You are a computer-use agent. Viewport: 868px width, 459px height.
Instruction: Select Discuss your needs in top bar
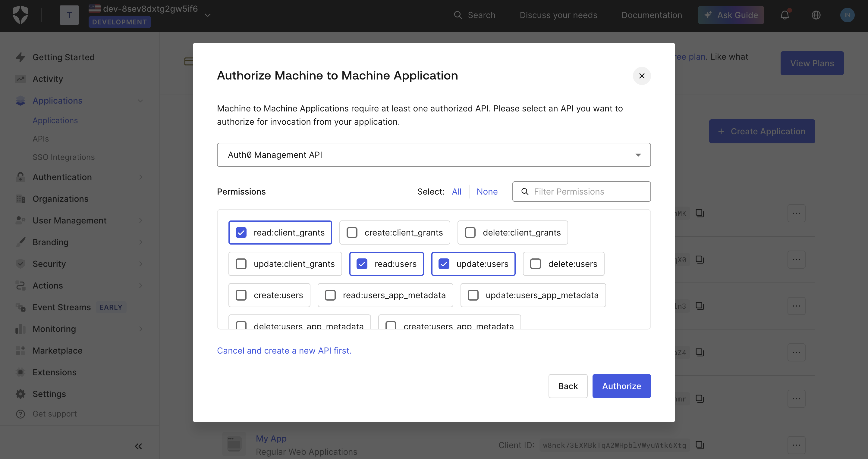(x=558, y=15)
